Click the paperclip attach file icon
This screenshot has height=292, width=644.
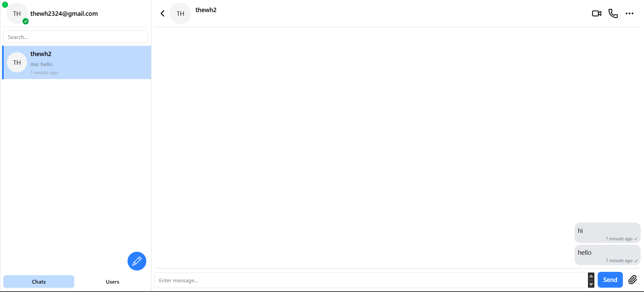tap(633, 280)
